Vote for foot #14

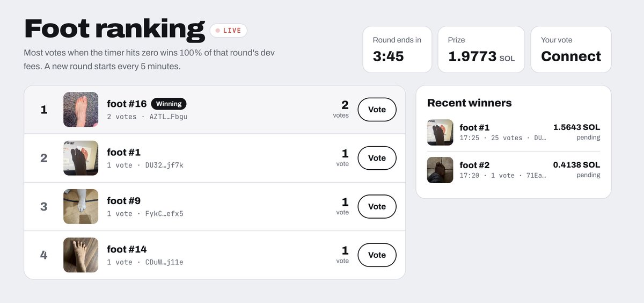point(377,255)
